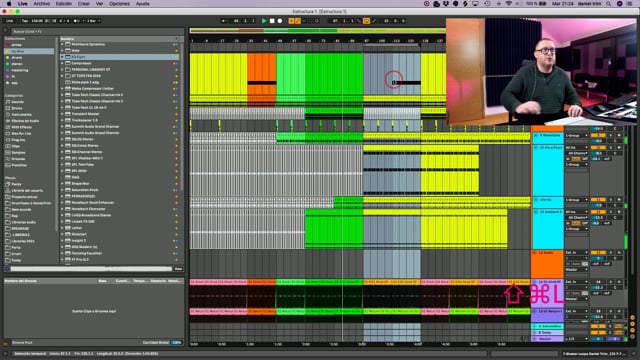Toggle the '12 Audio' track activator
Image resolution: width=640 pixels, height=360 pixels.
(598, 253)
